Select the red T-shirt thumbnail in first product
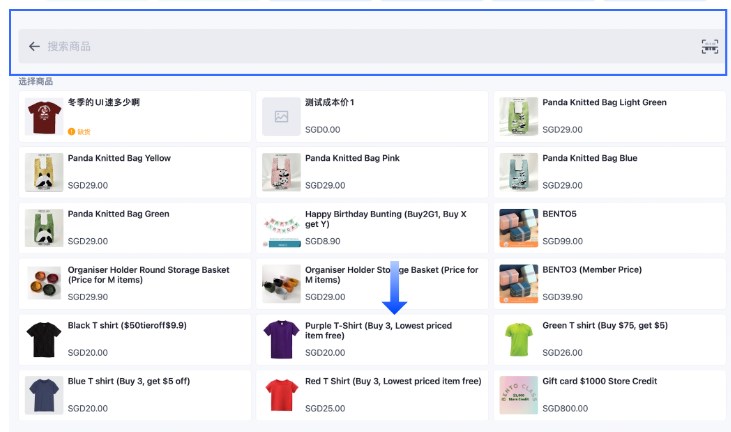The width and height of the screenshot is (731, 432). pyautogui.click(x=43, y=117)
